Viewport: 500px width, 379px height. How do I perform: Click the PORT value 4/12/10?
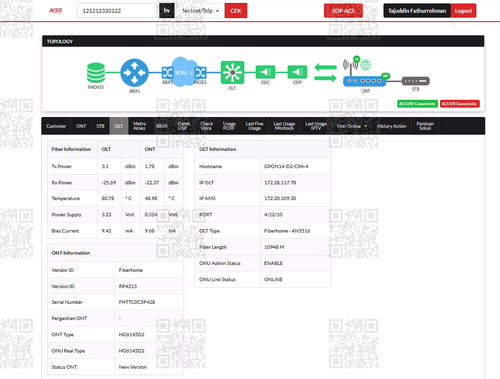pyautogui.click(x=273, y=215)
